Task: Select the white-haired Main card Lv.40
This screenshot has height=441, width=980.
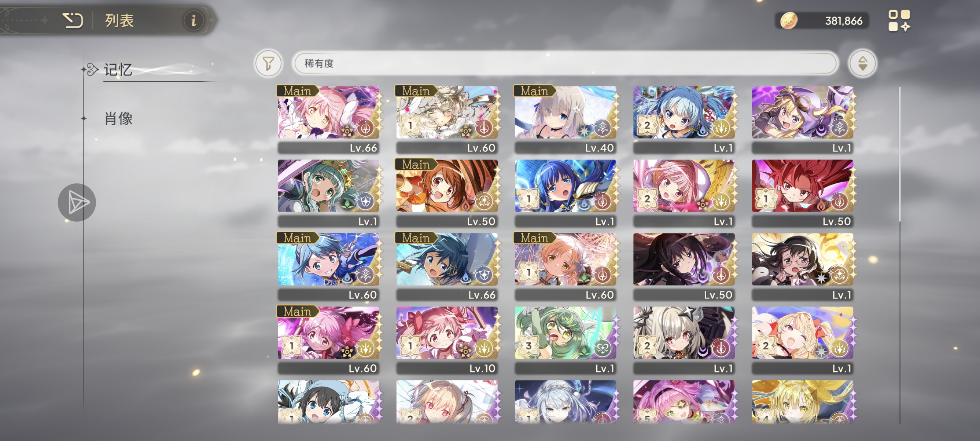Action: coord(566,119)
